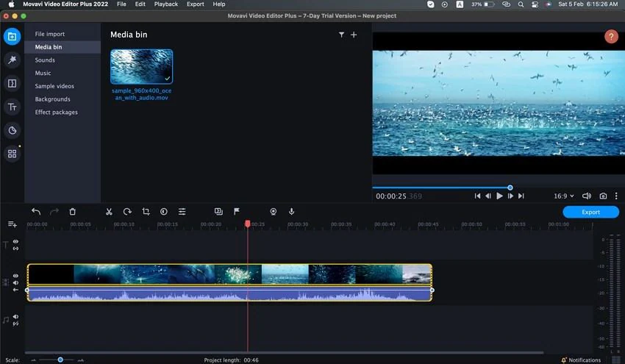Select the Split (scissors) tool
625x364 pixels.
(x=109, y=212)
